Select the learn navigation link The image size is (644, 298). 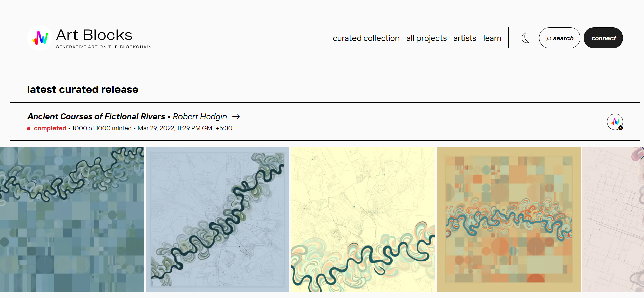(492, 38)
